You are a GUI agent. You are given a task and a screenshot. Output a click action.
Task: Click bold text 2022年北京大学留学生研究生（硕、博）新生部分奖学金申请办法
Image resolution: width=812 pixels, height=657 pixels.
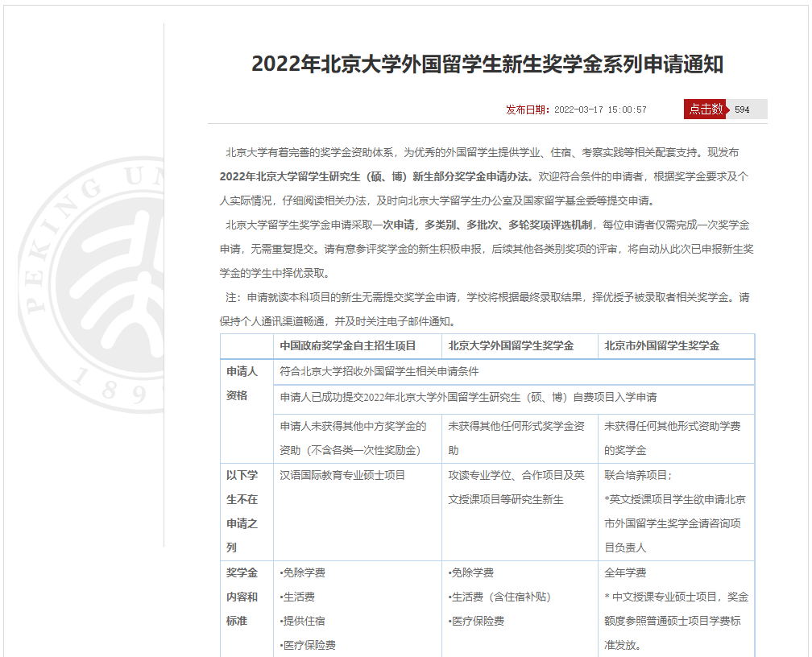(375, 176)
